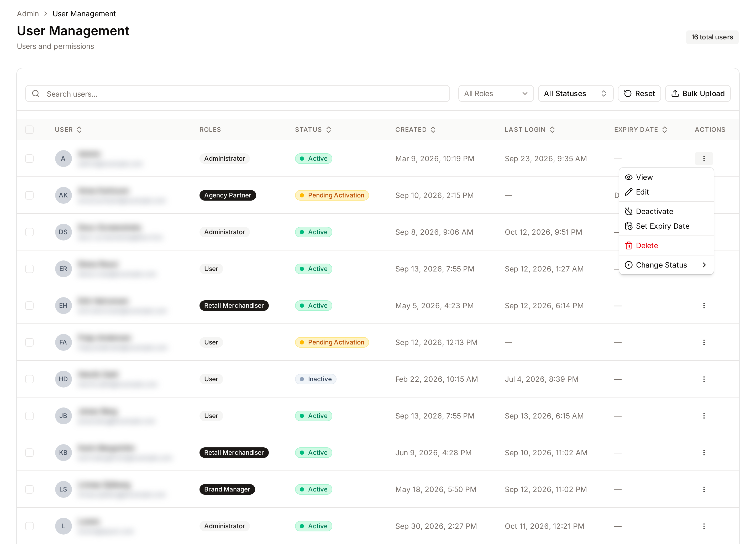Click the rotate-arrow icon in Reset

click(628, 94)
